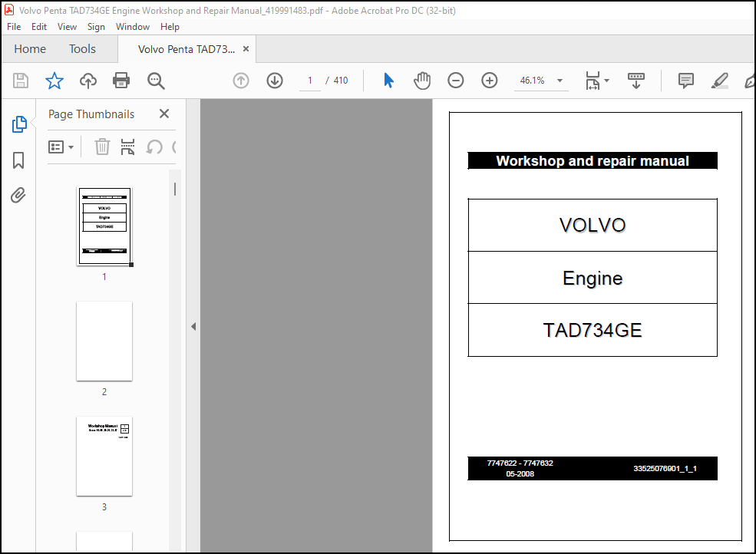Collapse the navigation pane arrow
The image size is (756, 554).
pyautogui.click(x=193, y=326)
